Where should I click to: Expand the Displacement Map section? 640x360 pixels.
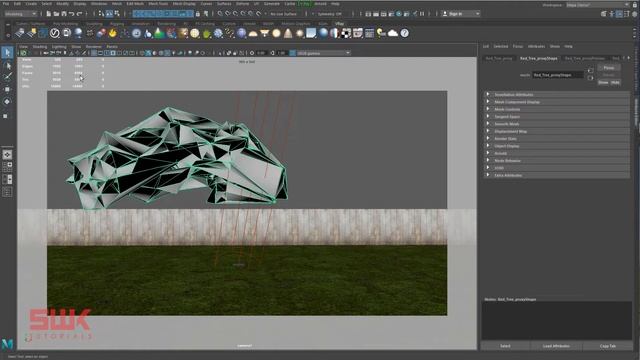tap(556, 131)
